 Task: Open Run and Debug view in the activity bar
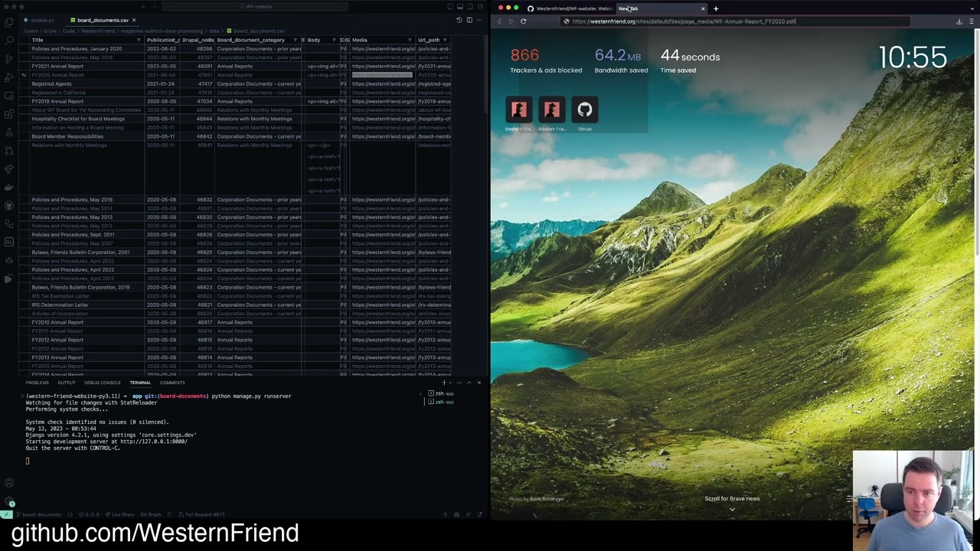tap(8, 77)
